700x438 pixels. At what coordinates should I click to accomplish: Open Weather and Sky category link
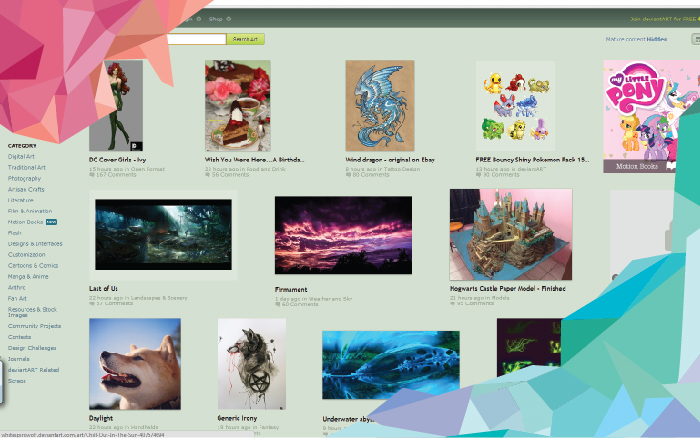pyautogui.click(x=330, y=299)
